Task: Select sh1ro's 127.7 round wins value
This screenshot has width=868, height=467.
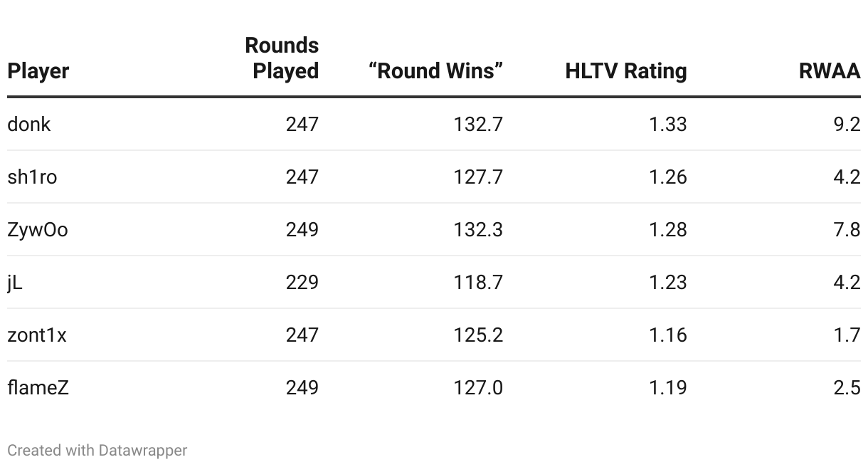Action: coord(478,177)
